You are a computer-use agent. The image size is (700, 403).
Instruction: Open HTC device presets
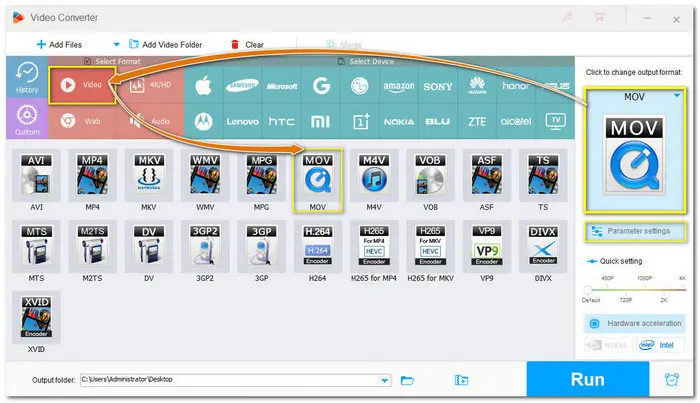coord(281,121)
